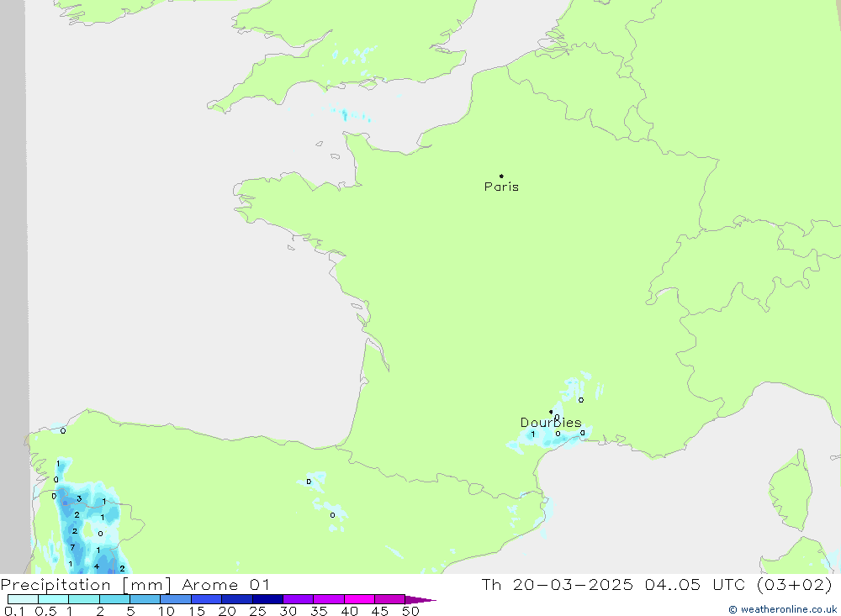Screen dimensions: 841x616
Task: Pick the 2–5 mm light blue legend swatch
Action: [114, 599]
